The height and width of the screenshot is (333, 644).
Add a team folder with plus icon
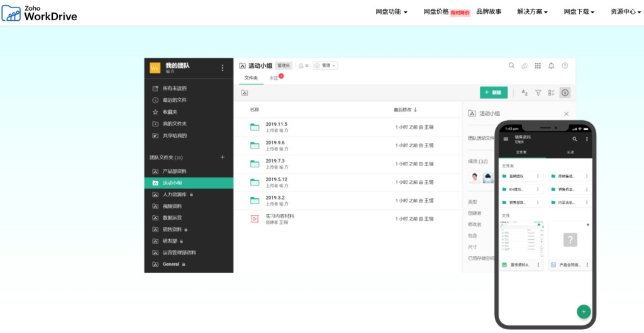coord(223,157)
